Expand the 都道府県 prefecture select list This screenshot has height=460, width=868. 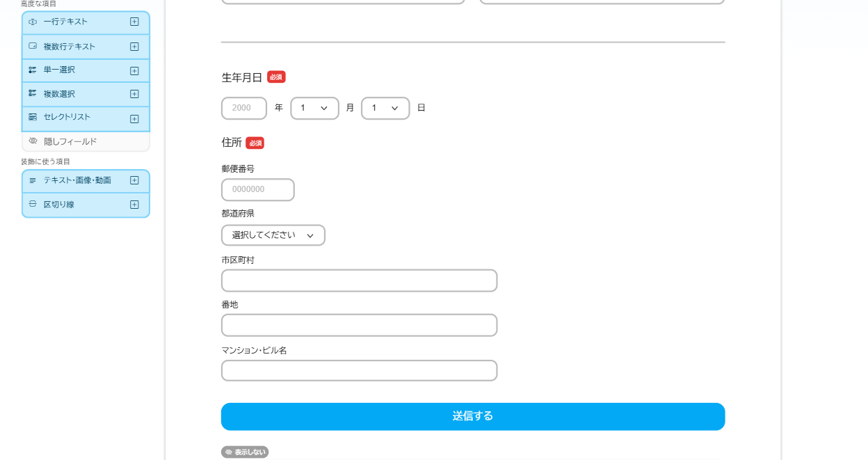click(x=273, y=235)
